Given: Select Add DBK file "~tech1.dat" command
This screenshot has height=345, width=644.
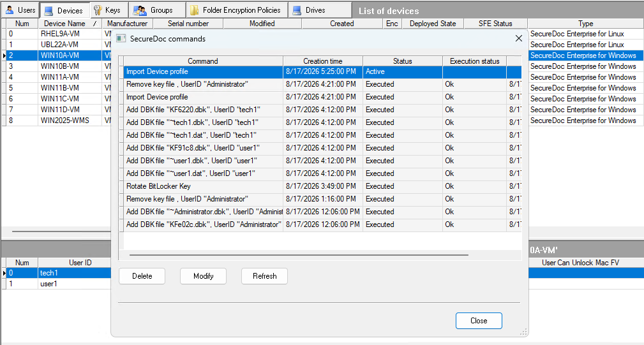Looking at the screenshot, I should click(x=322, y=135).
